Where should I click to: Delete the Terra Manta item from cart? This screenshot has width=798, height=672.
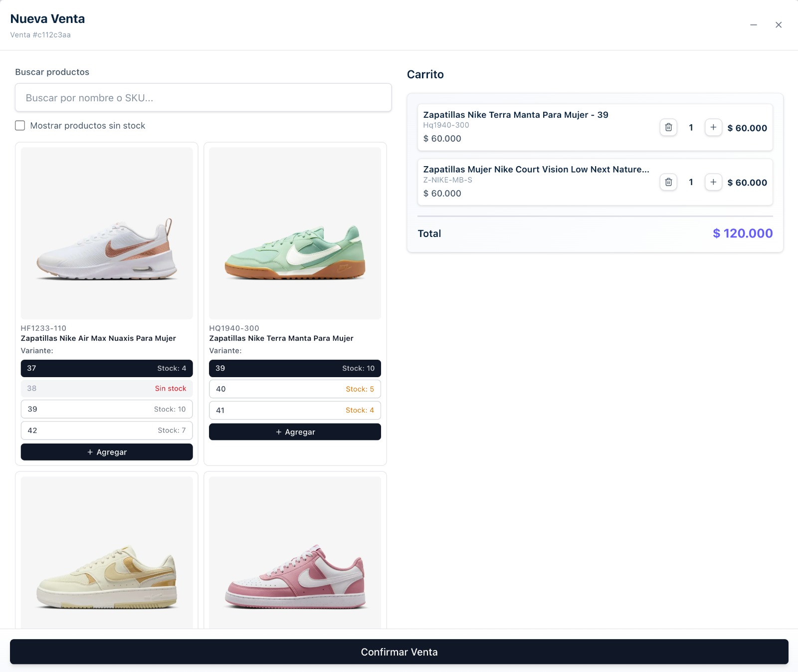[668, 127]
